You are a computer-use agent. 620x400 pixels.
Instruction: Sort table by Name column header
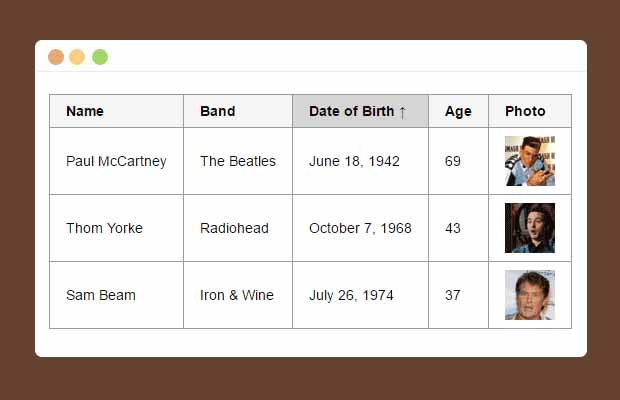116,111
